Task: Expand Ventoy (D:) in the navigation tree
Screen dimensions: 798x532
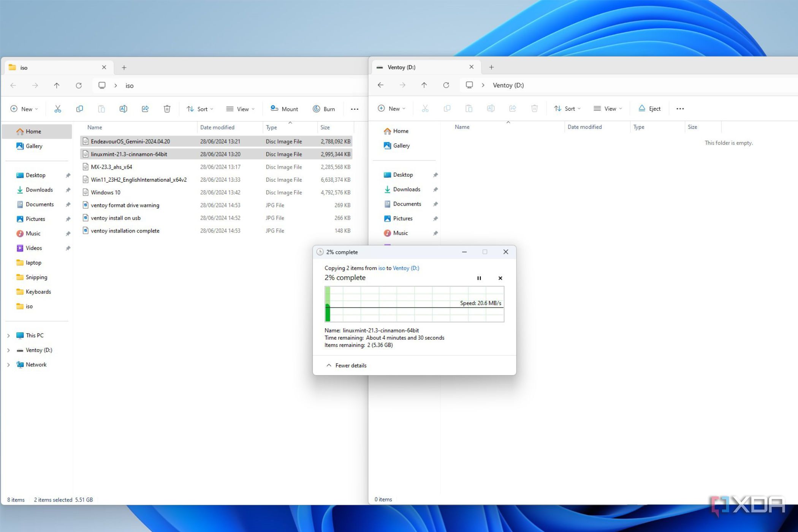Action: pyautogui.click(x=8, y=350)
